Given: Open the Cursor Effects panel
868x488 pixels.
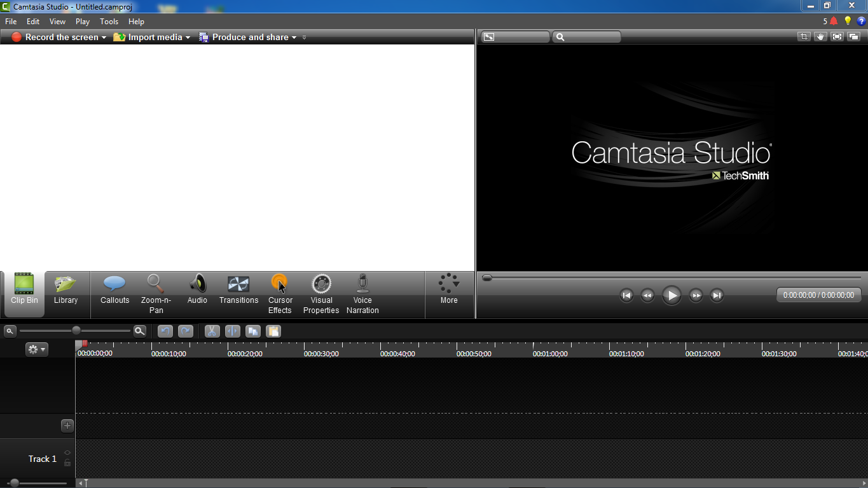Looking at the screenshot, I should 280,293.
